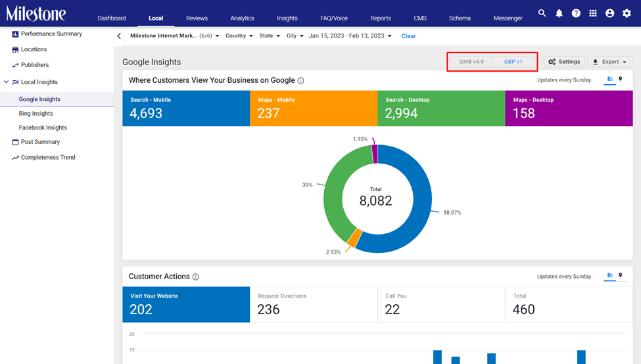Switch Customer Actions to map pin view

coord(620,275)
